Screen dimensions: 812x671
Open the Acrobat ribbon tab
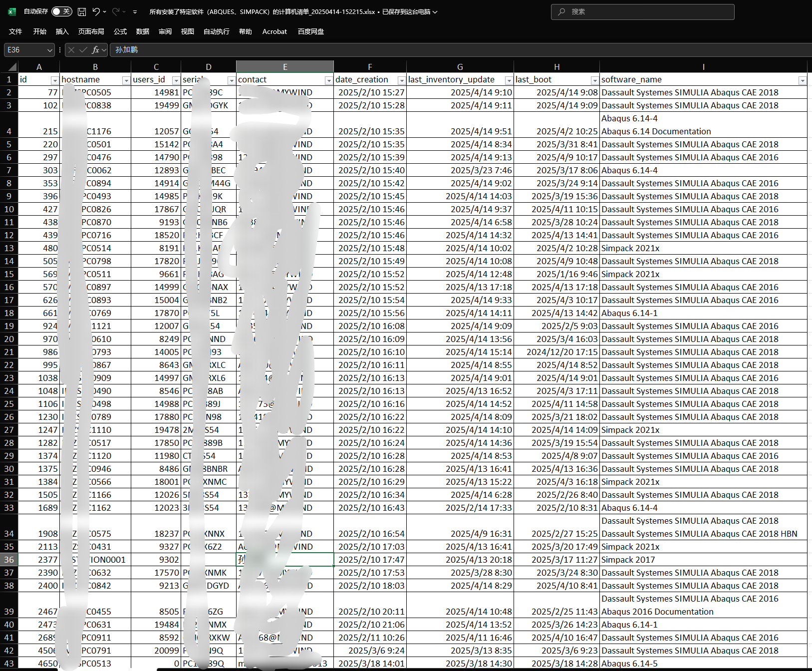click(x=274, y=31)
